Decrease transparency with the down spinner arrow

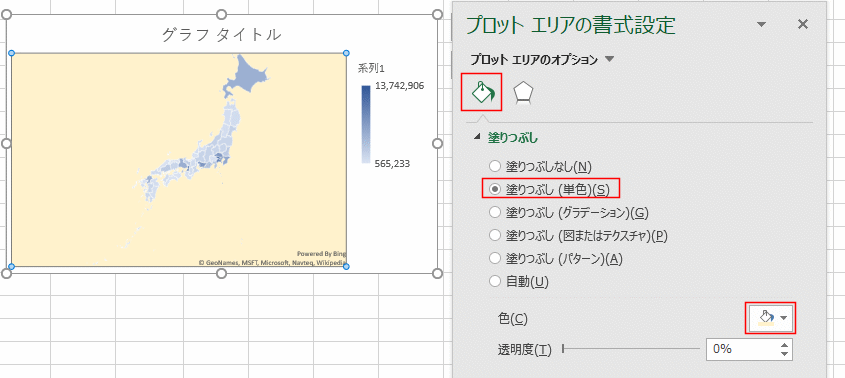coord(784,355)
